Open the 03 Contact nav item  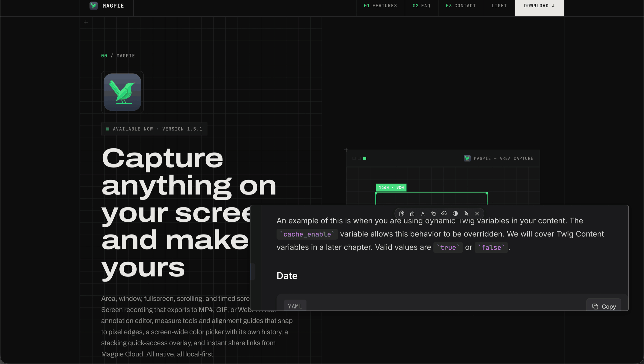click(461, 6)
